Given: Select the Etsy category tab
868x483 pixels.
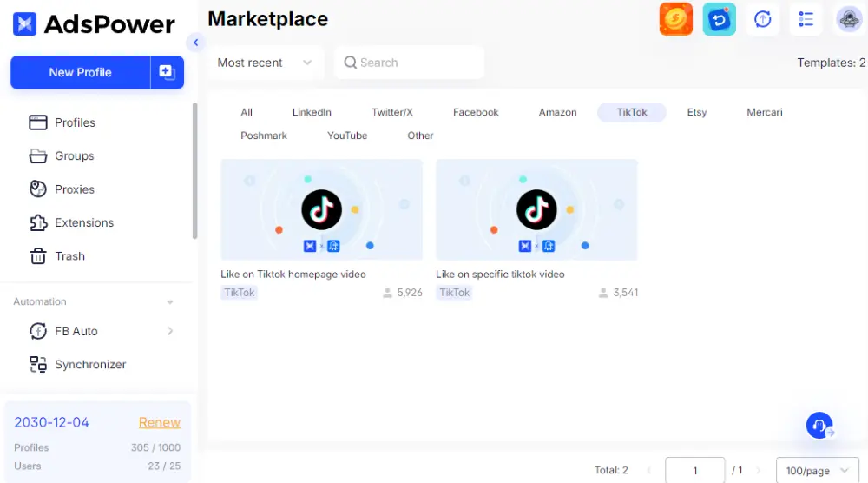Looking at the screenshot, I should click(697, 112).
